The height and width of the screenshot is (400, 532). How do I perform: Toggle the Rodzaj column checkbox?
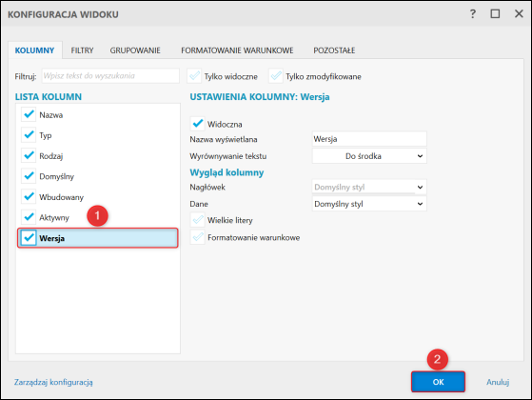29,156
